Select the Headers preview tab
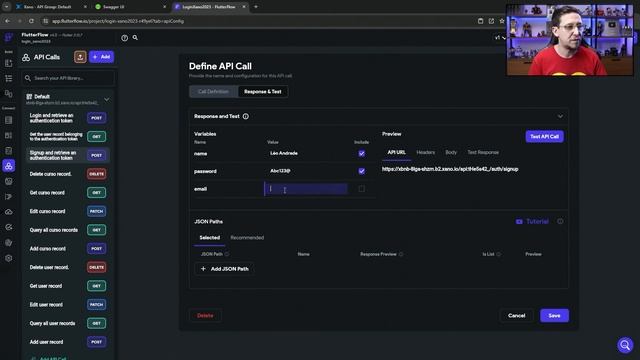The height and width of the screenshot is (360, 640). [x=425, y=152]
